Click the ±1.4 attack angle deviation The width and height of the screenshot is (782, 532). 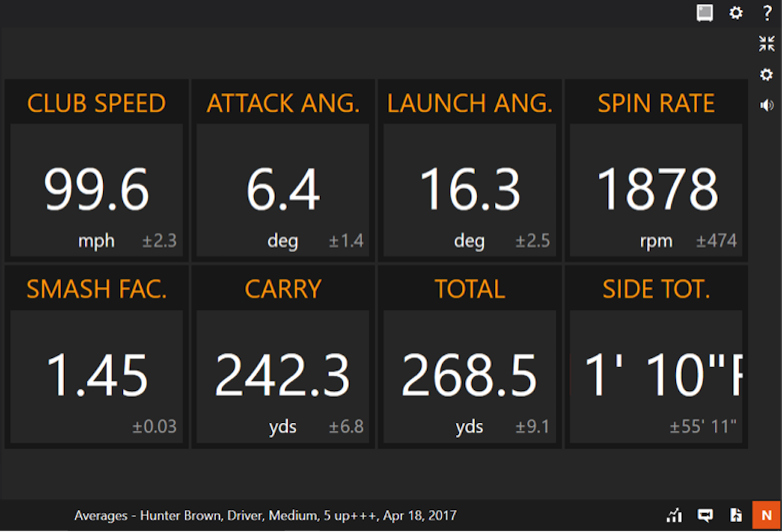346,241
